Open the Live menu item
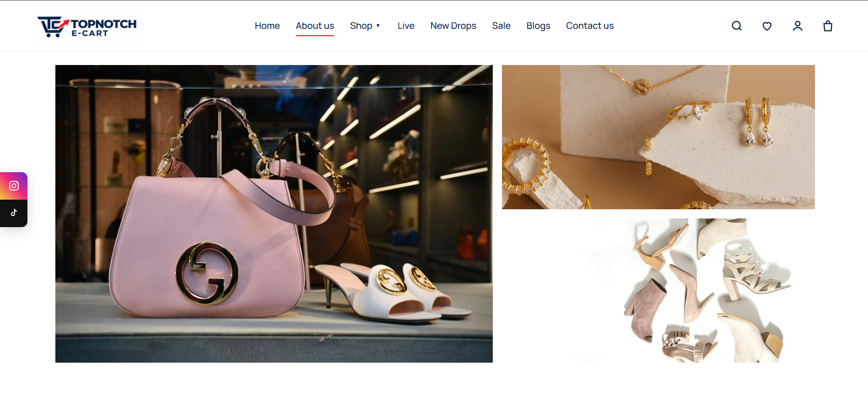The image size is (868, 397). point(406,26)
